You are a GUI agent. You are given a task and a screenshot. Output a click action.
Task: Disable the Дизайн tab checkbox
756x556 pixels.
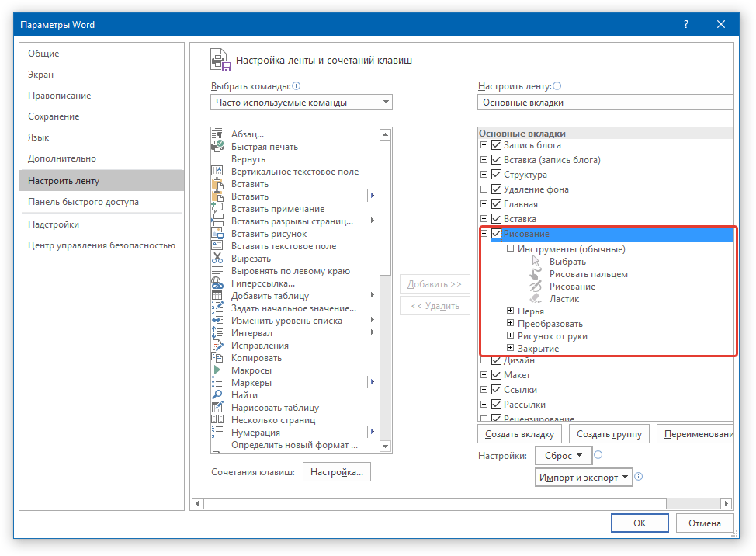497,361
